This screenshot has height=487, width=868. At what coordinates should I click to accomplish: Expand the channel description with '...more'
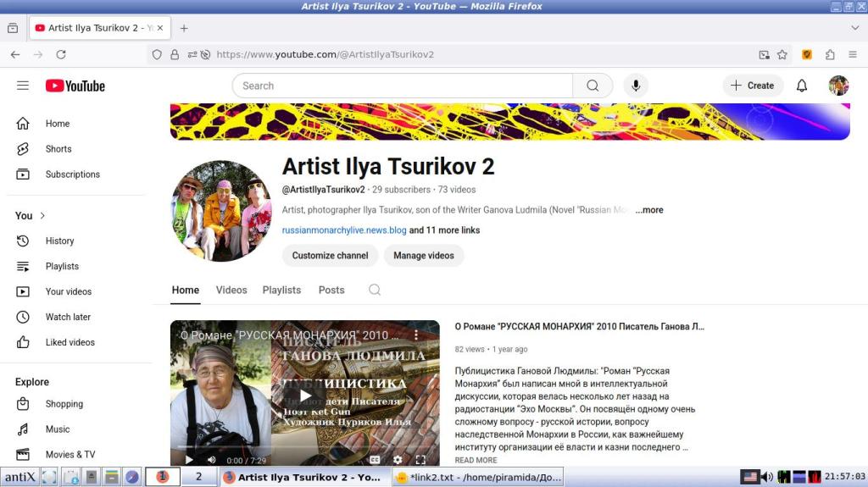pyautogui.click(x=649, y=210)
